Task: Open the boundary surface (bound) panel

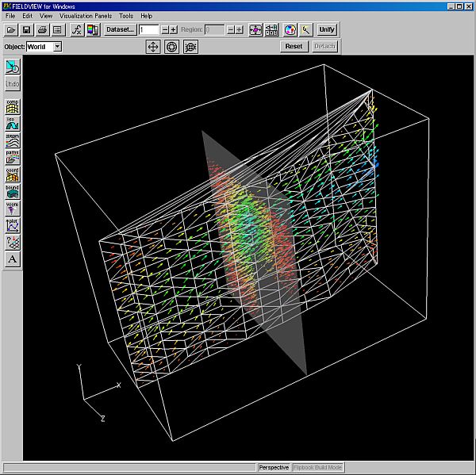Action: (x=13, y=191)
